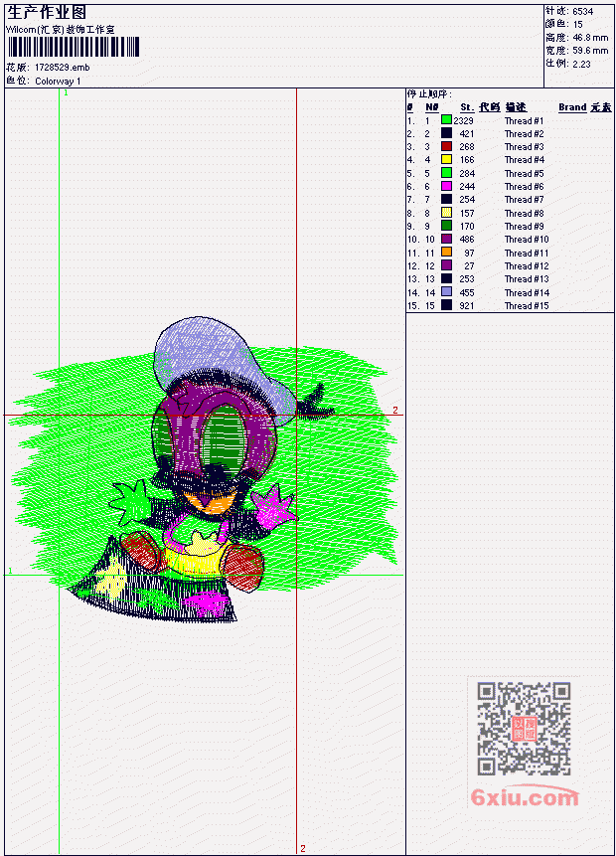Choose the purple swatch for Thread #12
Image resolution: width=616 pixels, height=856 pixels.
pos(446,265)
